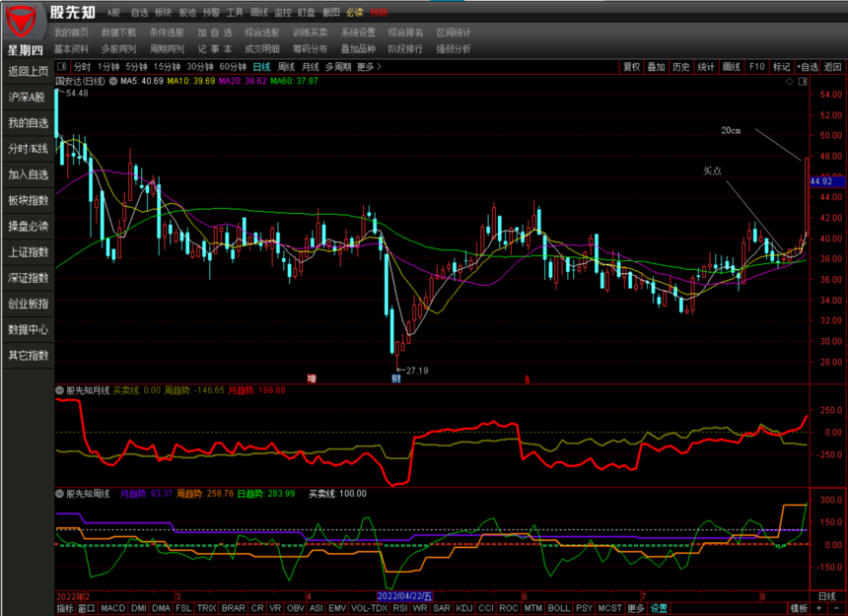Screen dimensions: 848x616
Task: Click 筹码分布 in the toolbar
Action: tap(311, 48)
